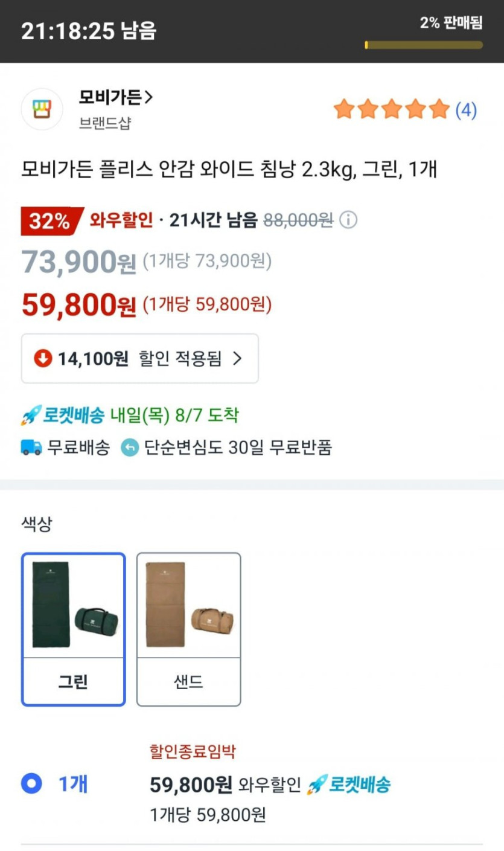Select the 1개 quantity radio button
Image resolution: width=504 pixels, height=851 pixels.
tap(31, 784)
